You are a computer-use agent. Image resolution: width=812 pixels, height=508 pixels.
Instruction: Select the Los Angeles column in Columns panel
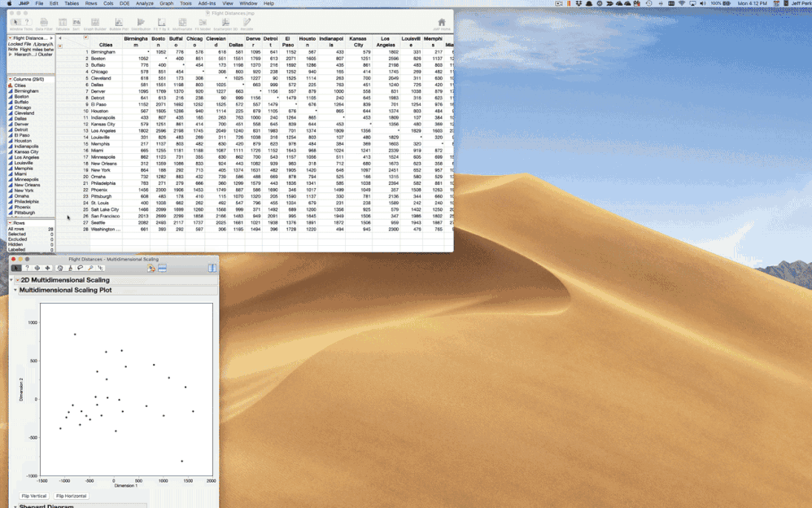[26, 158]
